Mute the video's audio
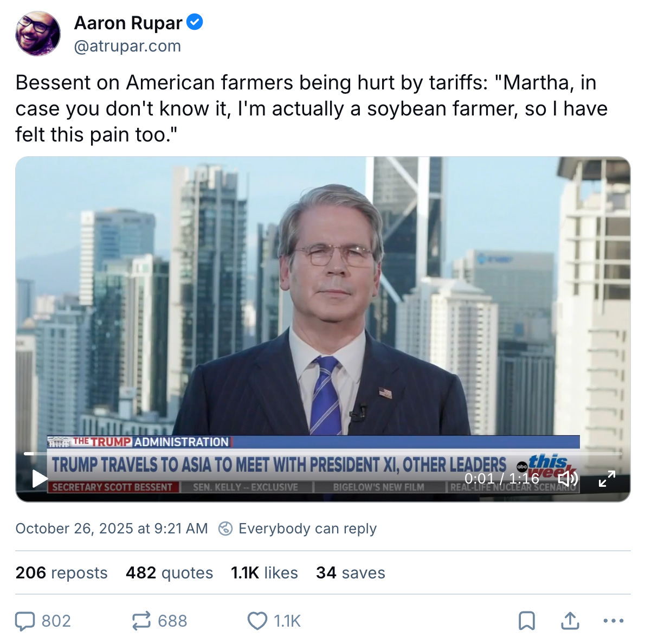This screenshot has height=644, width=645. (x=567, y=479)
